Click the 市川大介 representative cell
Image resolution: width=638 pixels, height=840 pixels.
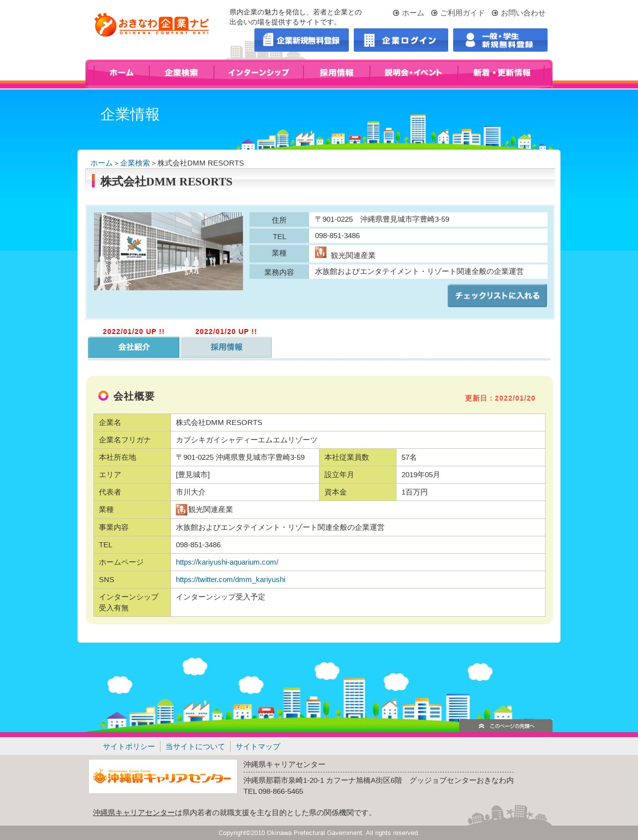(x=245, y=492)
